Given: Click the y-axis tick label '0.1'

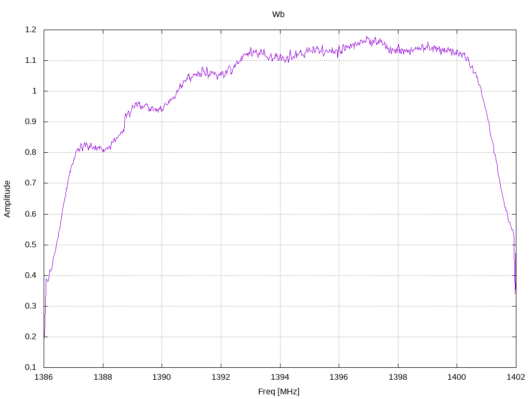Looking at the screenshot, I should 31,367.
